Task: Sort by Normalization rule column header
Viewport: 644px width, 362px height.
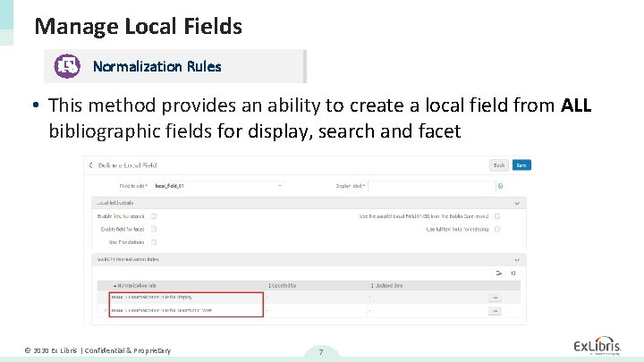Action: pos(135,286)
